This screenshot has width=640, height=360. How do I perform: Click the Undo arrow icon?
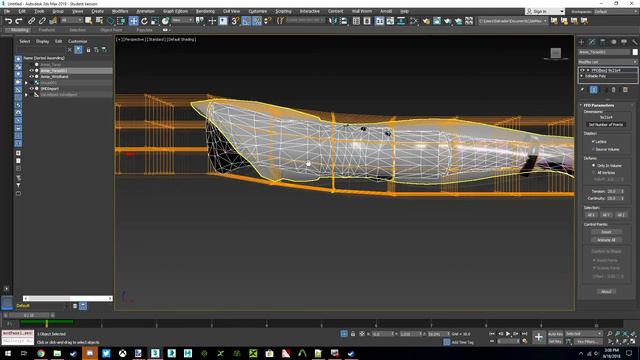point(8,21)
